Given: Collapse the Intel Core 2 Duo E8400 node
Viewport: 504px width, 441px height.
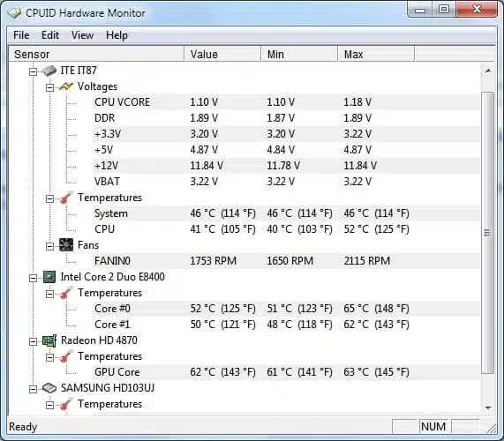Looking at the screenshot, I should tap(33, 278).
